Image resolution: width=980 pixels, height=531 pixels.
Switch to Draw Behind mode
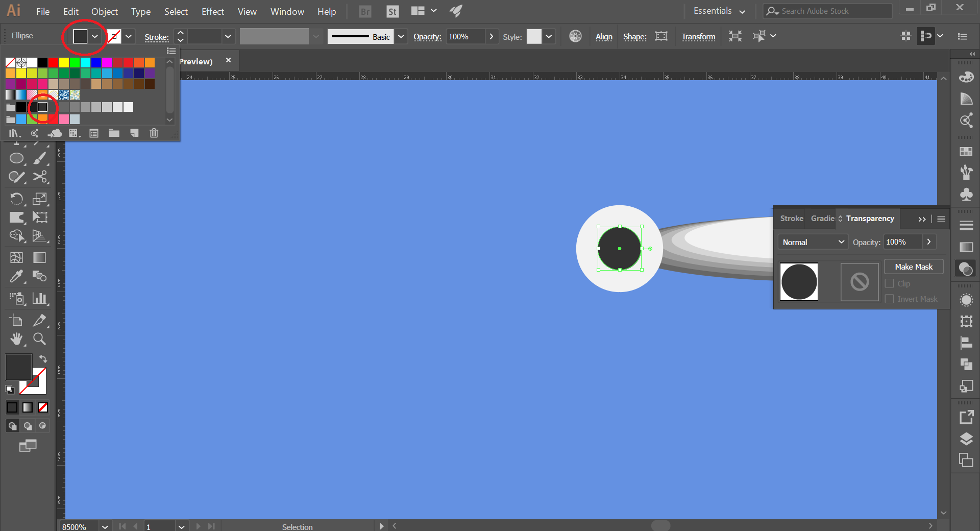click(x=28, y=426)
